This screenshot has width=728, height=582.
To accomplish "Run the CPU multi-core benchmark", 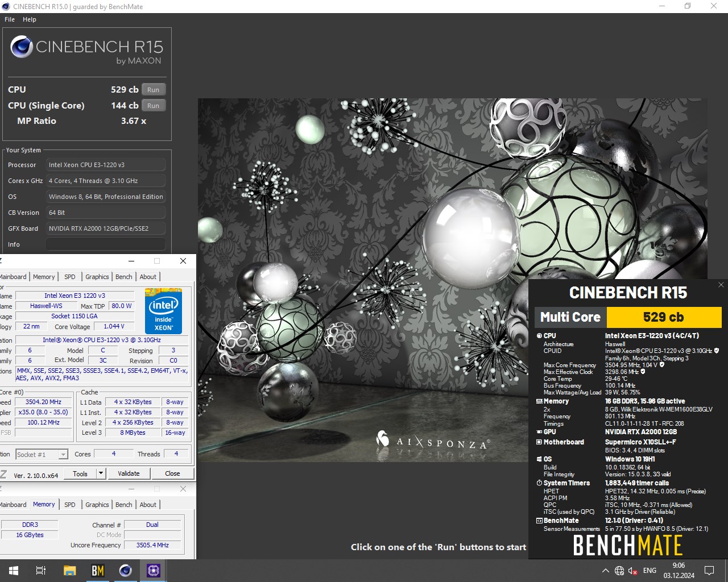I will (154, 90).
